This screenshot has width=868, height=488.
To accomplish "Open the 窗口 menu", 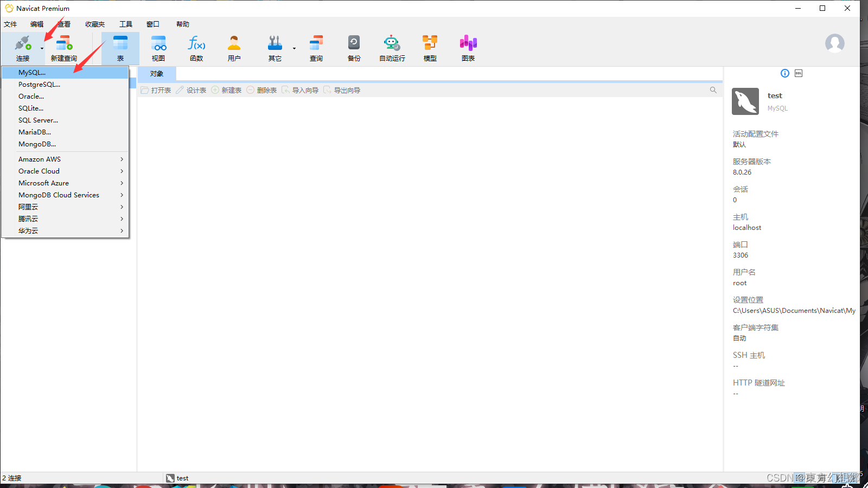I will coord(153,24).
